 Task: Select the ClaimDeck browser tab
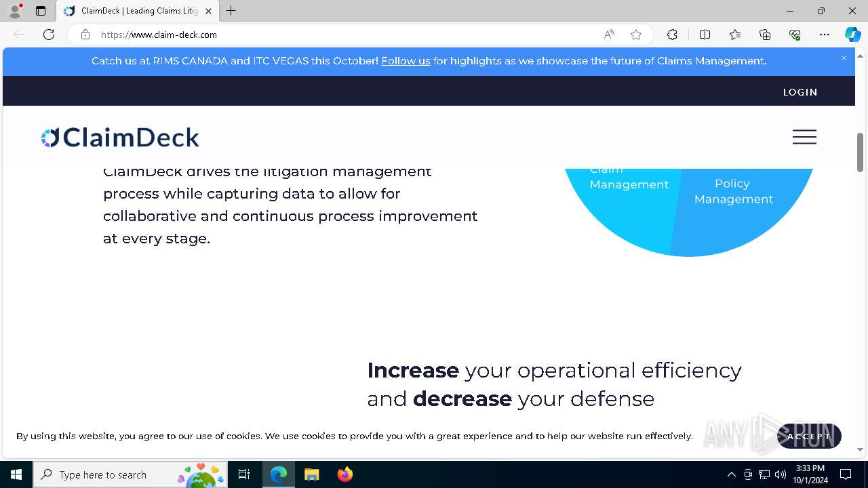138,11
